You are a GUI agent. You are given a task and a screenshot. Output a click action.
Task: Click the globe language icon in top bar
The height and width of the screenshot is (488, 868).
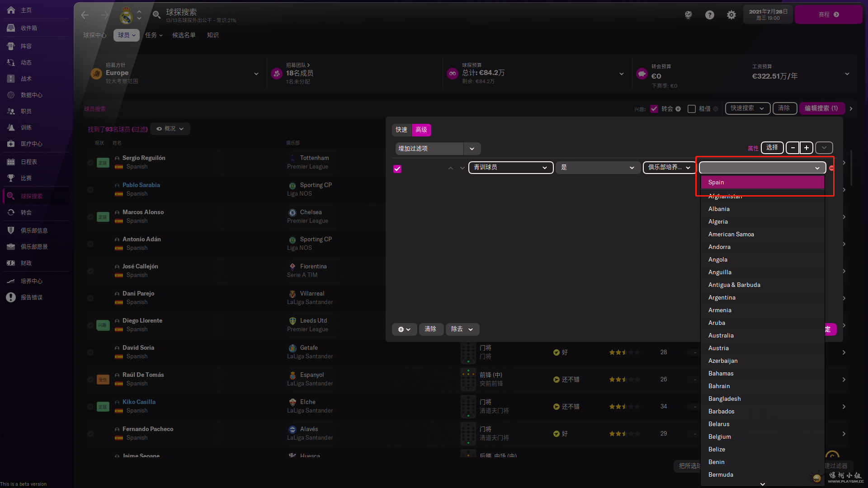coord(688,15)
